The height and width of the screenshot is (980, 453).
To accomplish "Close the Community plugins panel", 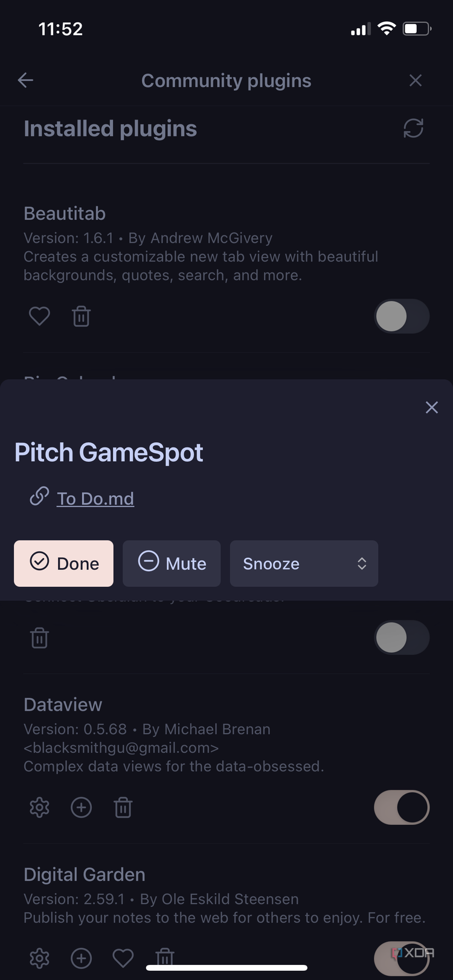I will click(x=416, y=80).
